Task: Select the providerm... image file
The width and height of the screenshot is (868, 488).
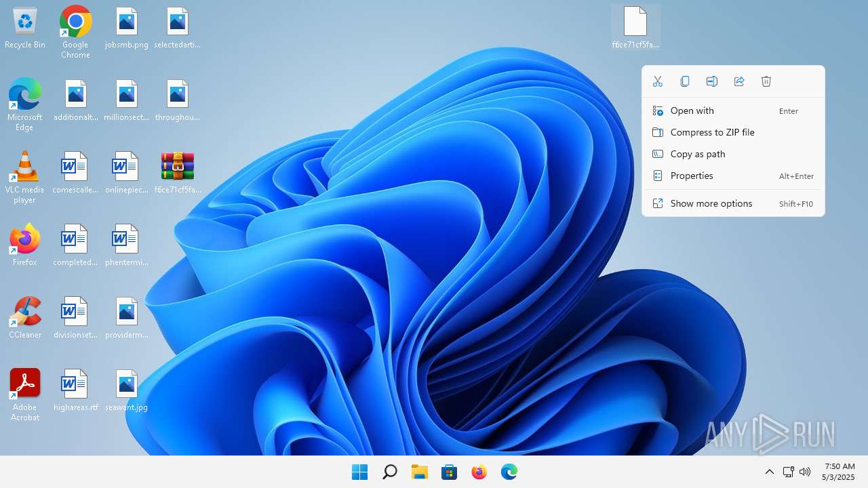Action: tap(127, 318)
